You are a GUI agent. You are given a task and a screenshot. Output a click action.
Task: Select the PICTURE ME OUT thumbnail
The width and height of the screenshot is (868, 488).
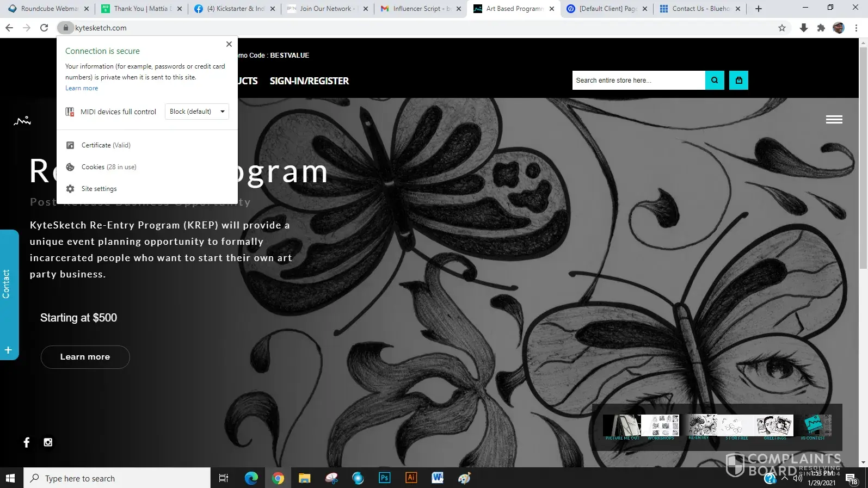click(x=622, y=427)
